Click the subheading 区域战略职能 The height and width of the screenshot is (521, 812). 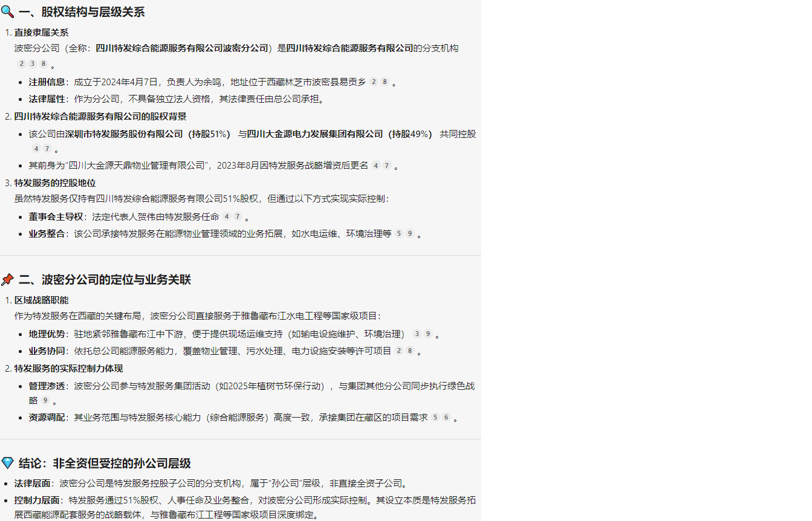(42, 300)
